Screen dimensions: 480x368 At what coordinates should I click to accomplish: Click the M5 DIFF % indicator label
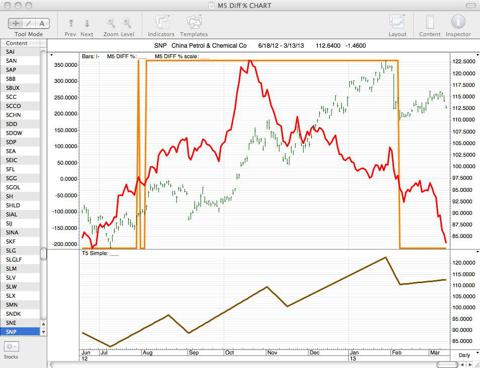pyautogui.click(x=122, y=56)
